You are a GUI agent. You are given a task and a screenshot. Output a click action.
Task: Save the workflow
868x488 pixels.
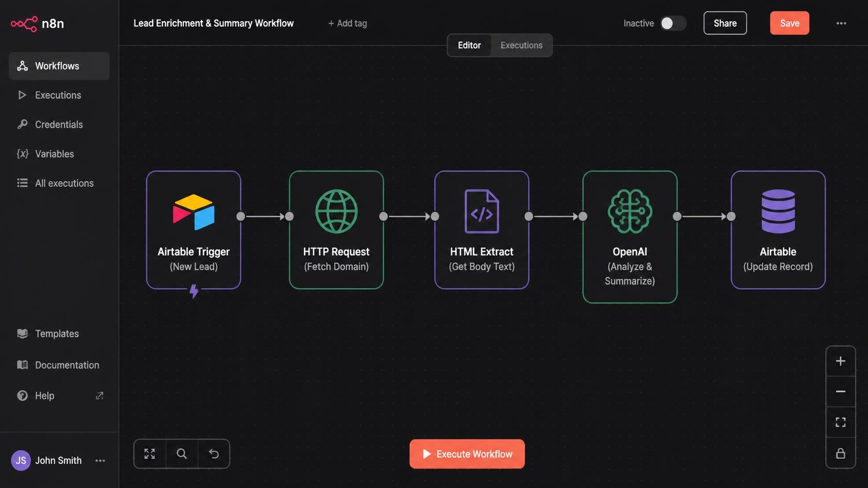tap(789, 23)
